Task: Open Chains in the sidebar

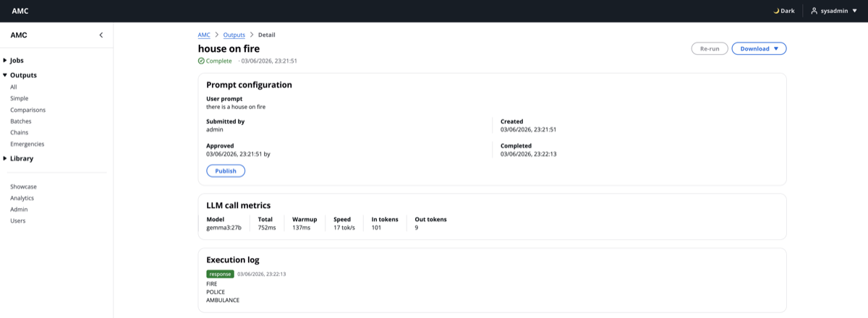Action: coord(20,132)
